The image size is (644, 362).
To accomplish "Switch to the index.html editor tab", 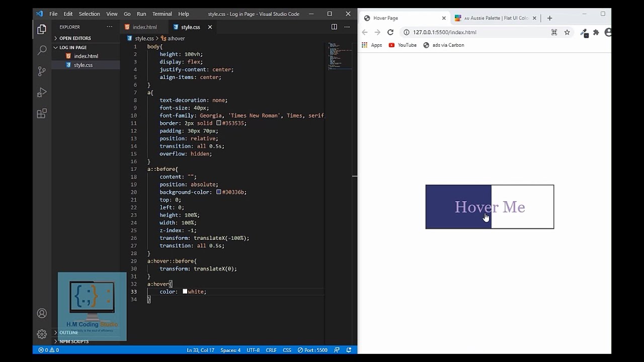I will tap(144, 27).
